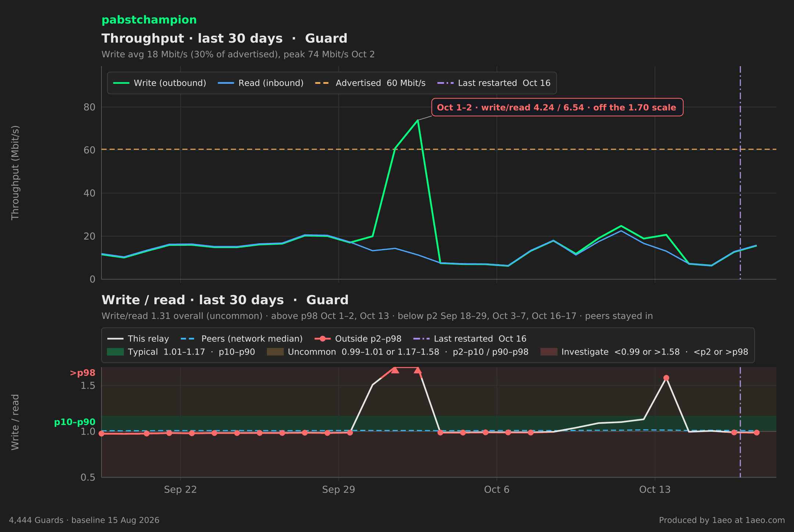
Task: Click the Sep 29 x-axis label
Action: 339,490
